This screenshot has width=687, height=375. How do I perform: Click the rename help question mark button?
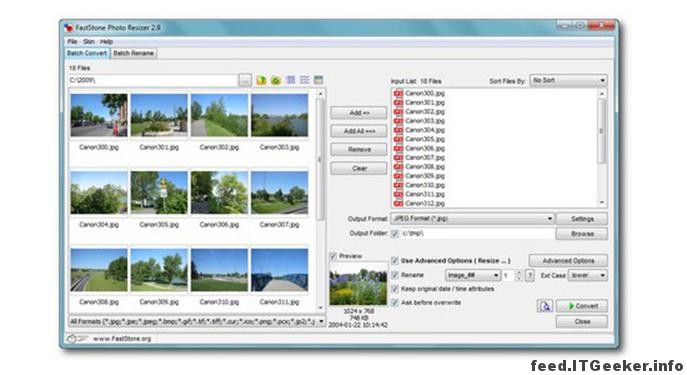[530, 275]
